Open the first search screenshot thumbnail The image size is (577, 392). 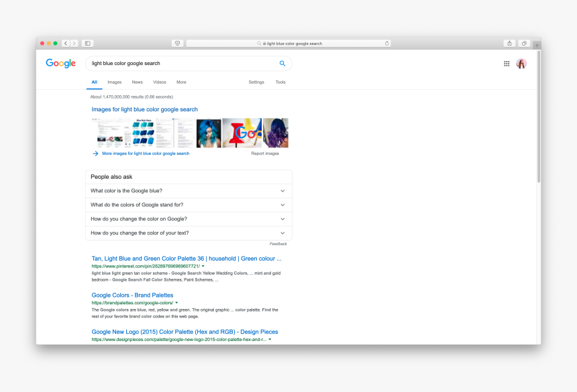[111, 133]
